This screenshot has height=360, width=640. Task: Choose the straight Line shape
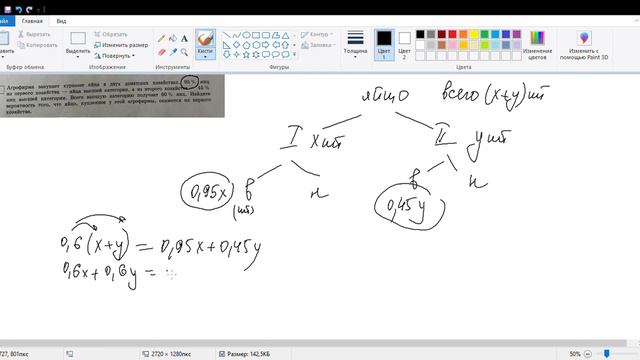tap(227, 35)
